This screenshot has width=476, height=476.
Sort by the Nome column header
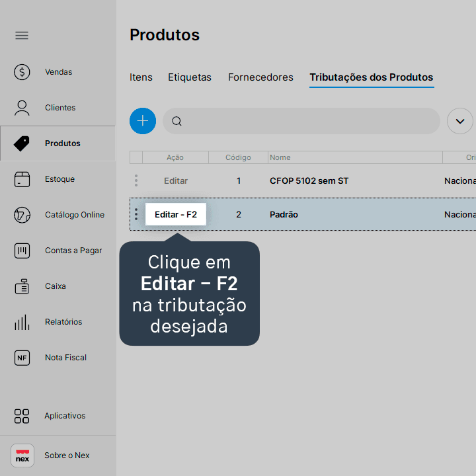click(x=355, y=157)
